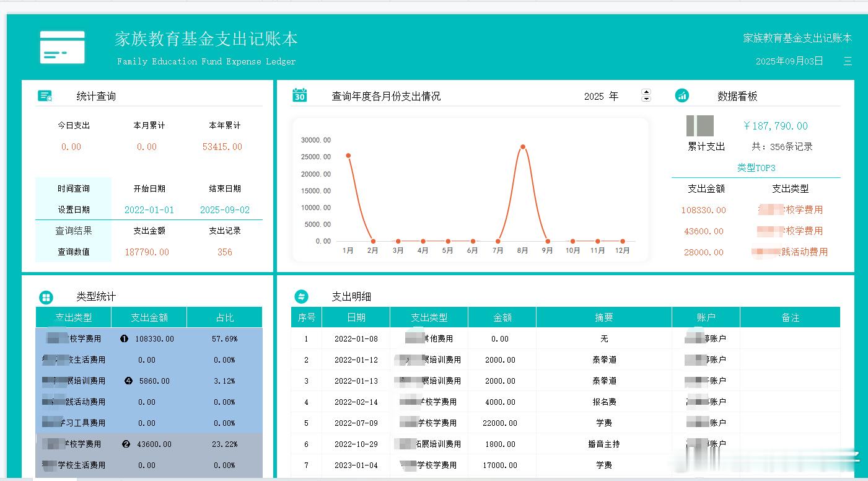Decrease the year with the spinner down arrow
The height and width of the screenshot is (481, 868).
tap(646, 99)
